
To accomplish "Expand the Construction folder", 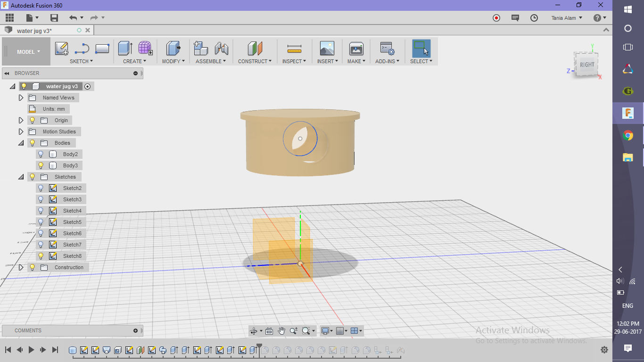I will pyautogui.click(x=21, y=267).
